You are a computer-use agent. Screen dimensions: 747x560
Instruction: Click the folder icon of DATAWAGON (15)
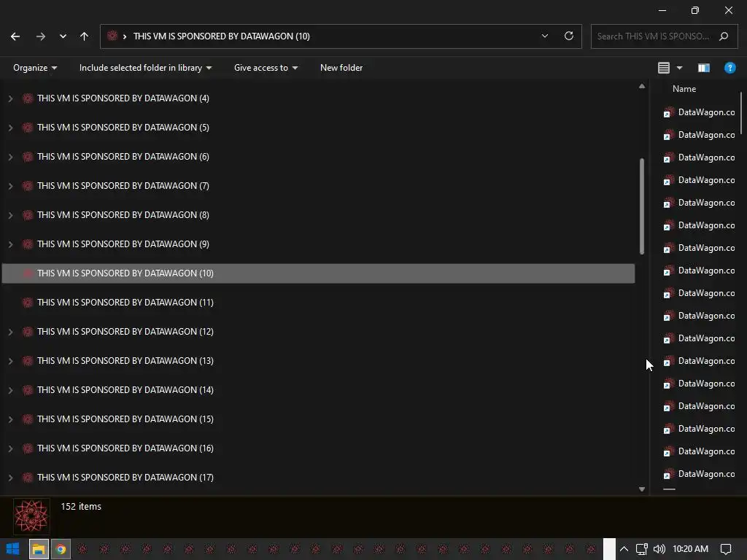click(x=28, y=419)
